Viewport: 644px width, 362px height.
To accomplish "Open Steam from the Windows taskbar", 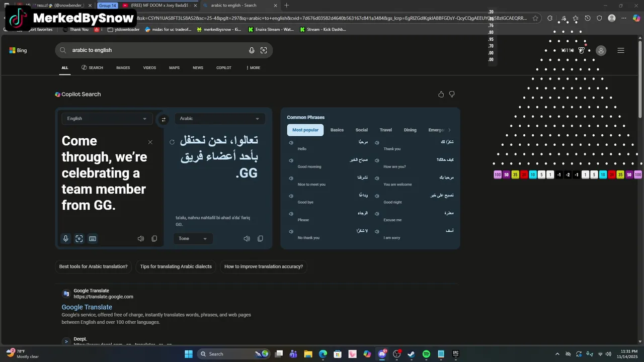I will (412, 354).
